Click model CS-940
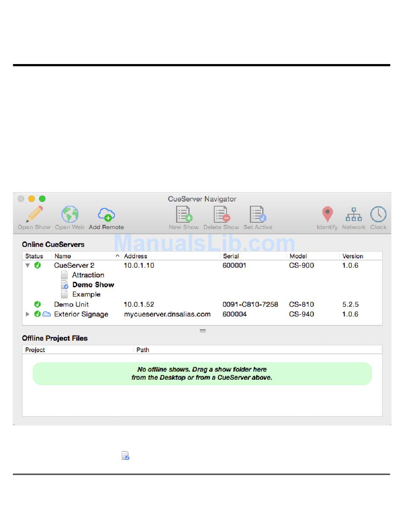The width and height of the screenshot is (403, 532). pos(302,314)
